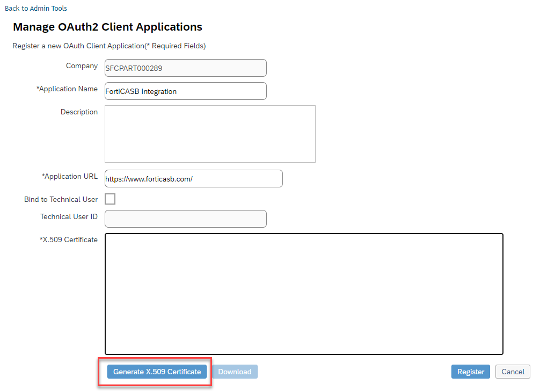Click Generate X.509 Certificate button
The height and width of the screenshot is (392, 540).
coord(157,372)
